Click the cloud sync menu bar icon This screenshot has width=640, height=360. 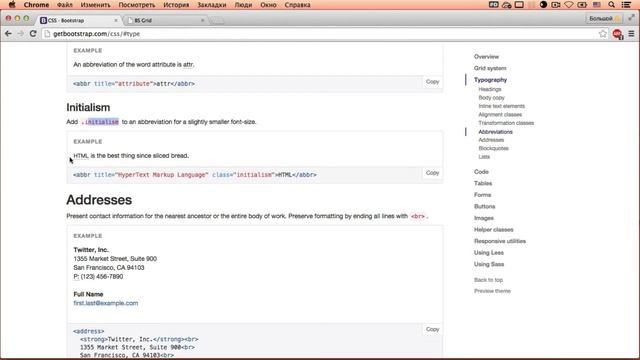(507, 5)
